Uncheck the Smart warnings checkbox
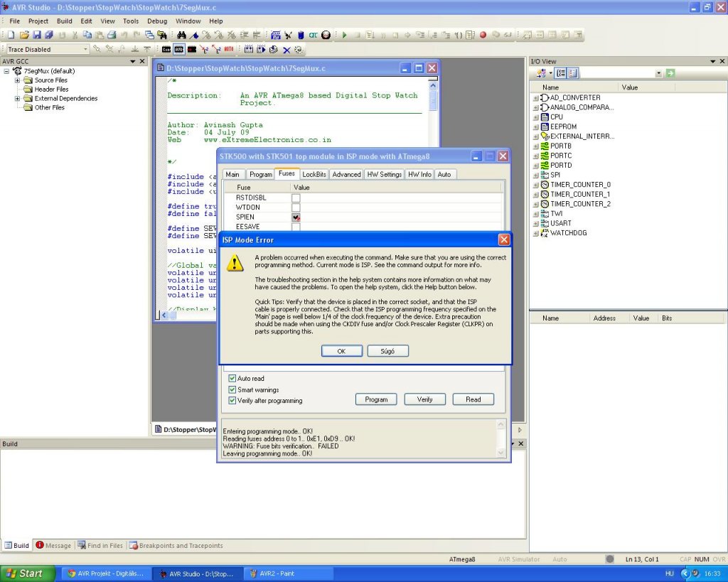728x582 pixels. pyautogui.click(x=232, y=389)
